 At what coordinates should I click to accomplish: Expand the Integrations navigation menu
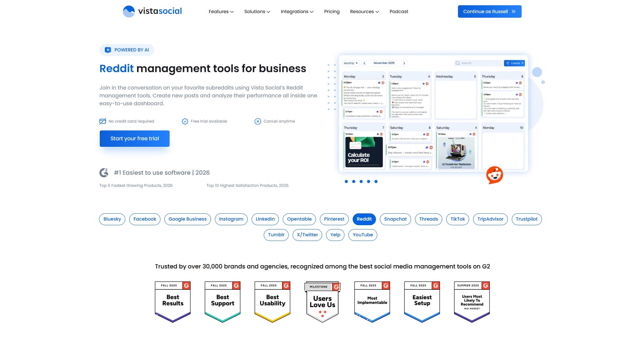(x=296, y=11)
